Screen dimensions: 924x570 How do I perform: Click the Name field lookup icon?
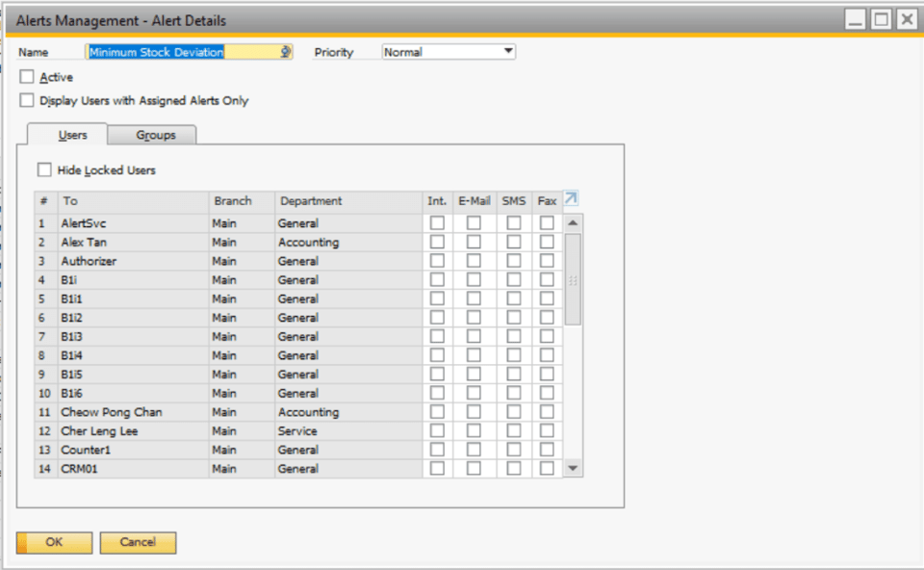286,52
